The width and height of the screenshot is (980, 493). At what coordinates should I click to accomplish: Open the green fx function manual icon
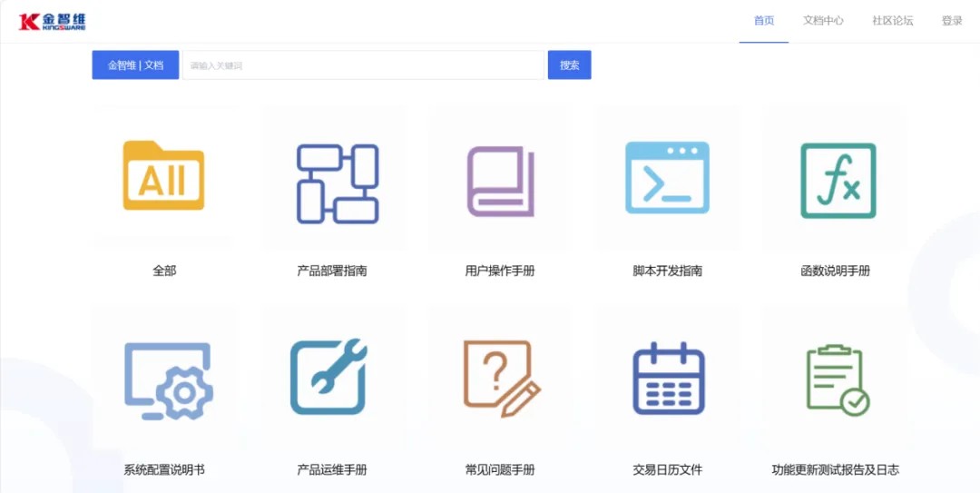coord(838,181)
